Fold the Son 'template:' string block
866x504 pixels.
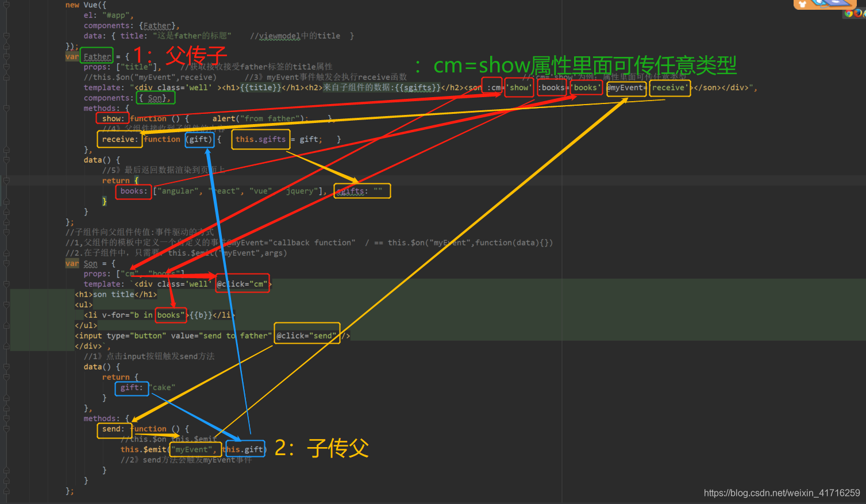click(6, 284)
